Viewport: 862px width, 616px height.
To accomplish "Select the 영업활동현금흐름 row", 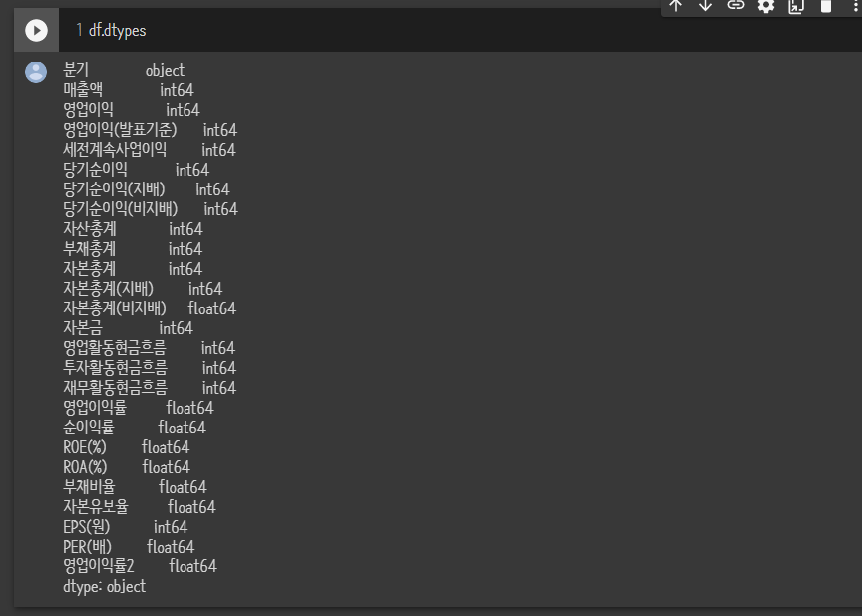I will tap(150, 348).
